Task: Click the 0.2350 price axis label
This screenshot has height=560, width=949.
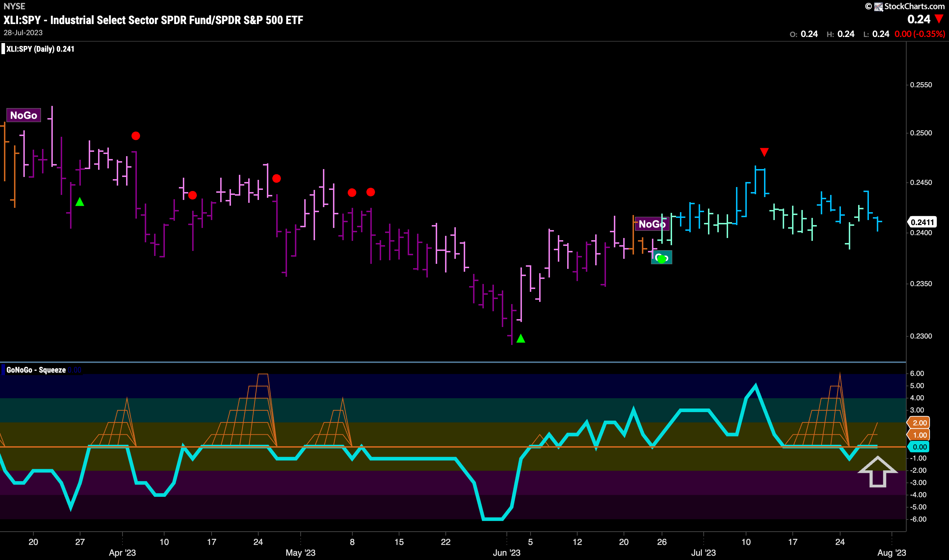Action: tap(921, 283)
